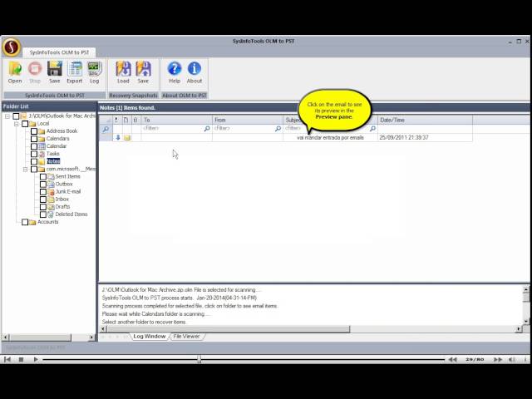Screen dimensions: 532x399
Task: Check the Outbox folder checkbox
Action: coord(43,185)
